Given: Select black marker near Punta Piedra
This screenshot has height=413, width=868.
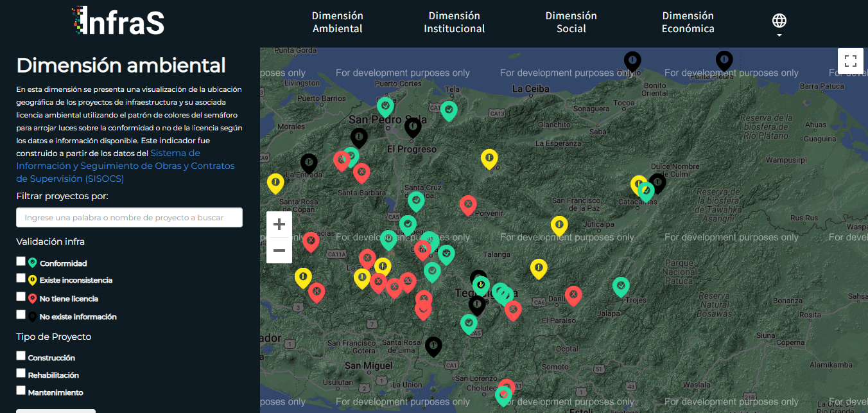Looking at the screenshot, I should 724,60.
